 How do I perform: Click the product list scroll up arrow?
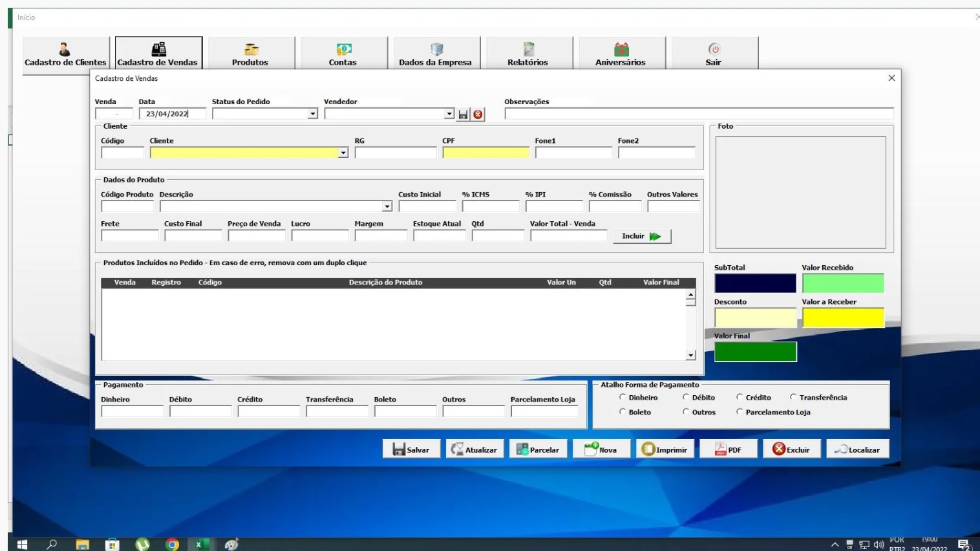(x=691, y=295)
